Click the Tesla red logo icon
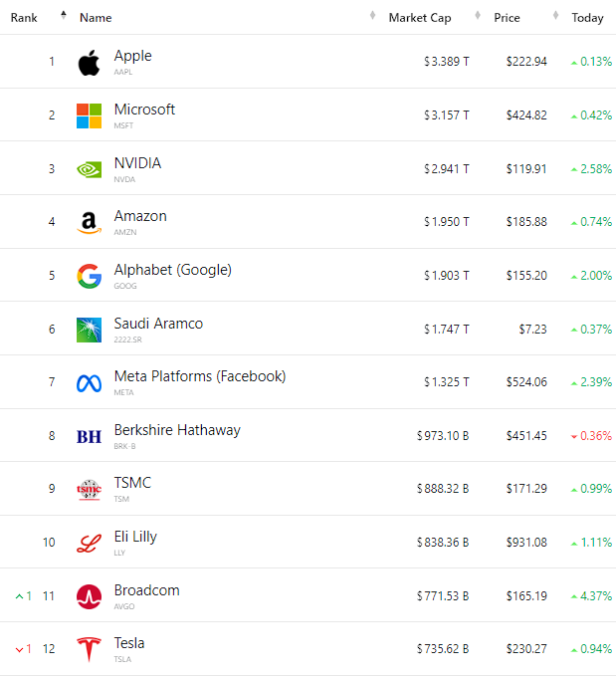The height and width of the screenshot is (679, 616). (x=89, y=650)
